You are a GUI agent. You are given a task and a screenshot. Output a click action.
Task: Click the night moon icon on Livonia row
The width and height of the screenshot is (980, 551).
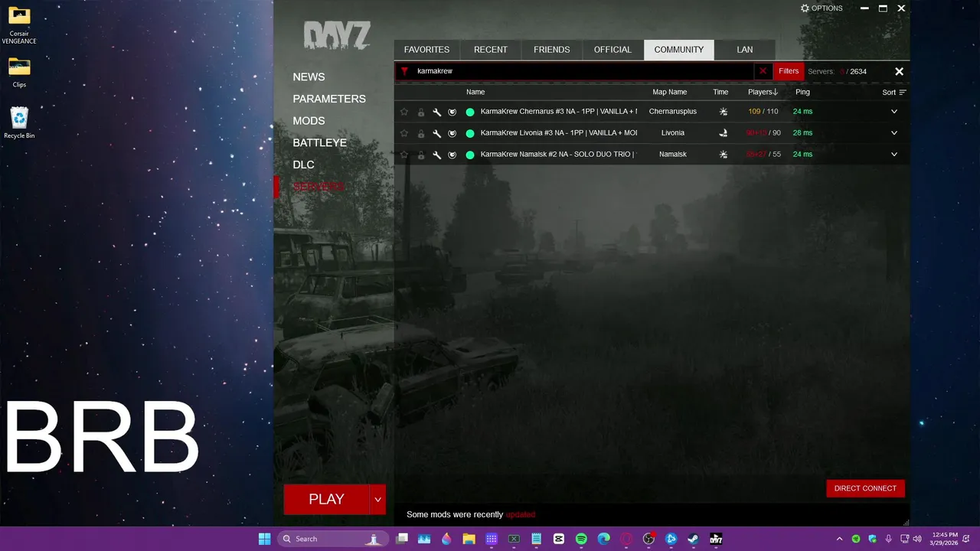pyautogui.click(x=724, y=133)
